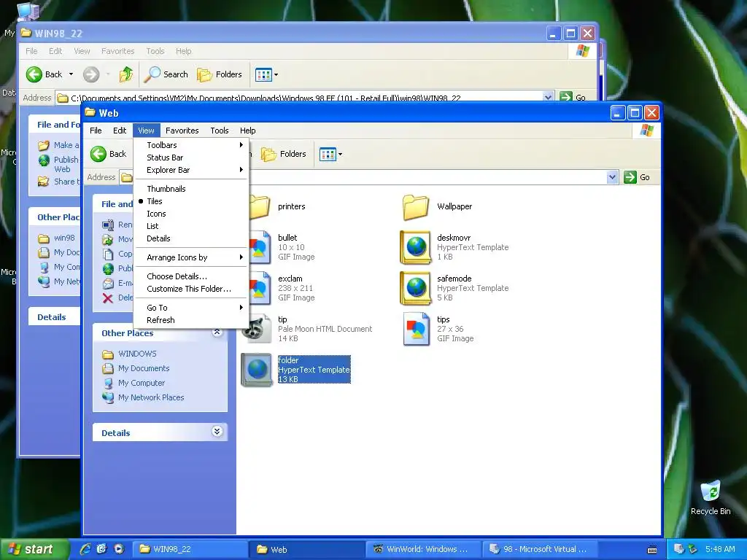Switch to 98 - Microsoft Virtual taskbar button
Image resolution: width=747 pixels, height=560 pixels.
pos(541,549)
